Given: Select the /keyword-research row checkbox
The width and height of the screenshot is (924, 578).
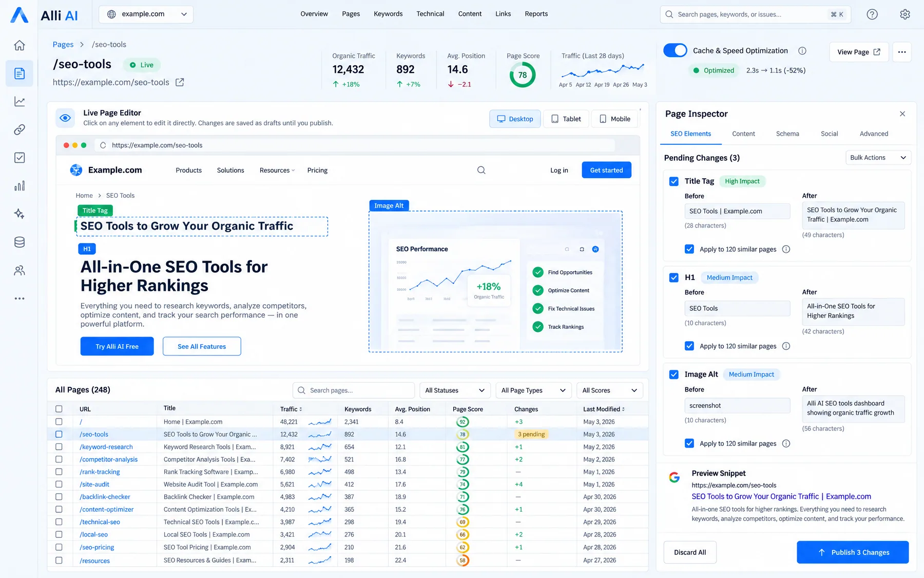Looking at the screenshot, I should coord(59,447).
